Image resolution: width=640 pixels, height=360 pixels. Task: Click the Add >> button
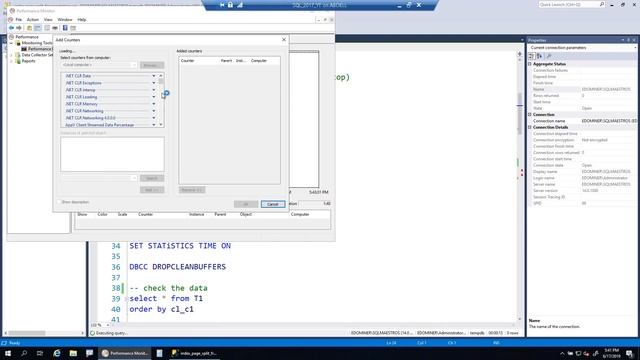[152, 190]
